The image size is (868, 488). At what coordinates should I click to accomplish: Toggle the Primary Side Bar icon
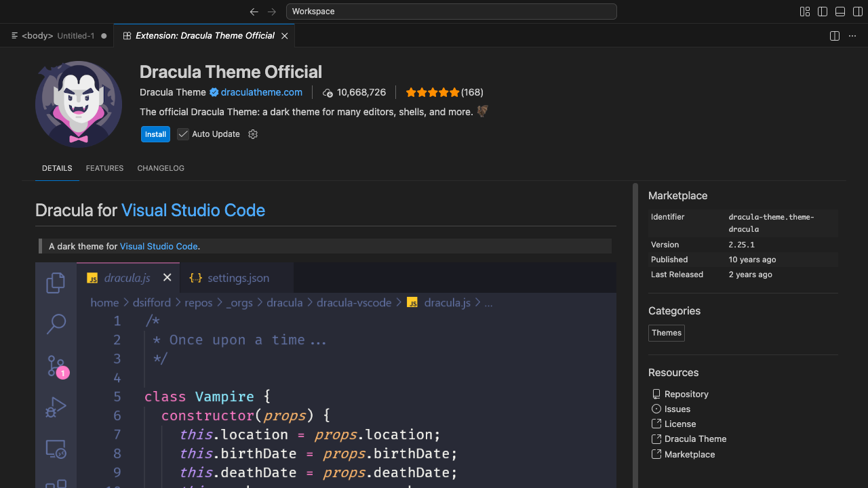point(823,12)
